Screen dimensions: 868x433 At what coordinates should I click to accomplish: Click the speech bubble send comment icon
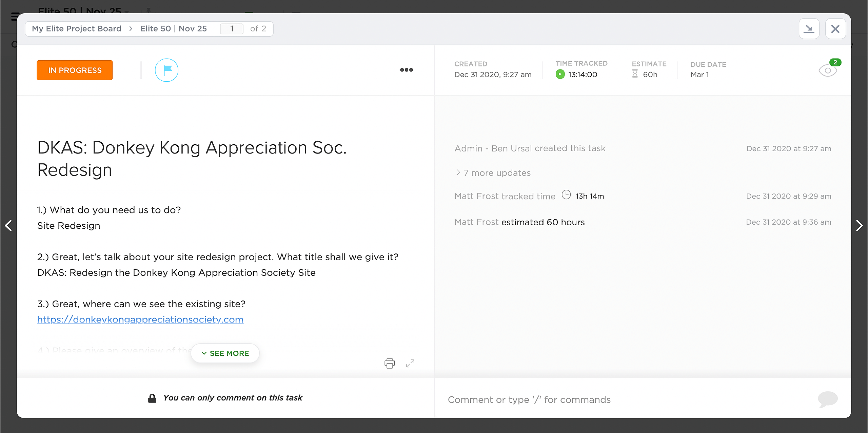(828, 399)
